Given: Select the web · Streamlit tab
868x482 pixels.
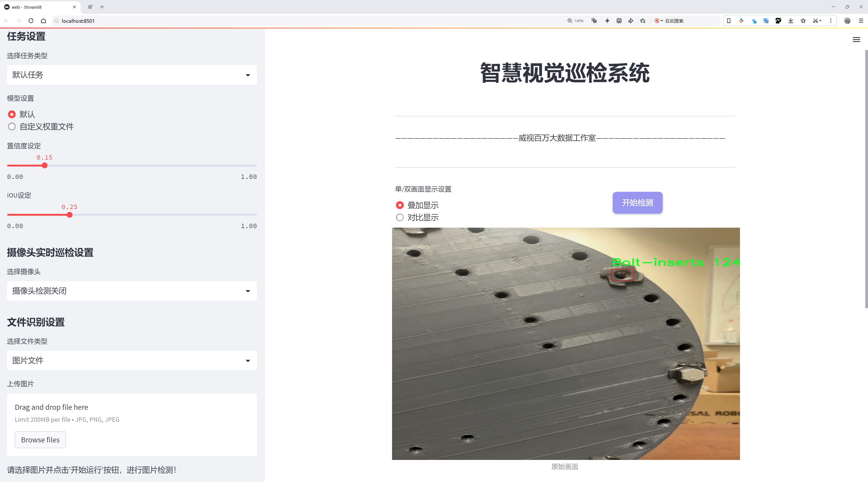Looking at the screenshot, I should click(x=40, y=7).
